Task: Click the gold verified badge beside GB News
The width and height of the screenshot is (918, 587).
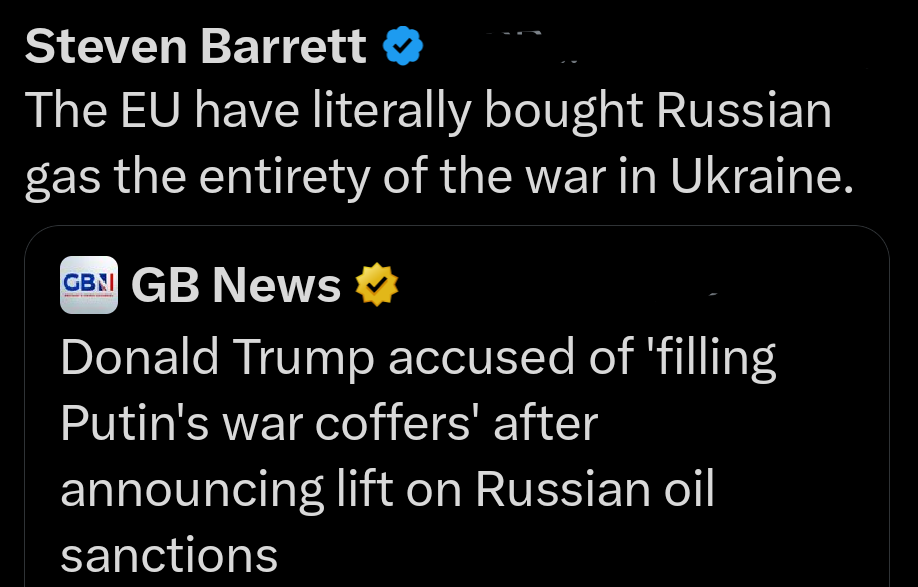Action: (378, 286)
